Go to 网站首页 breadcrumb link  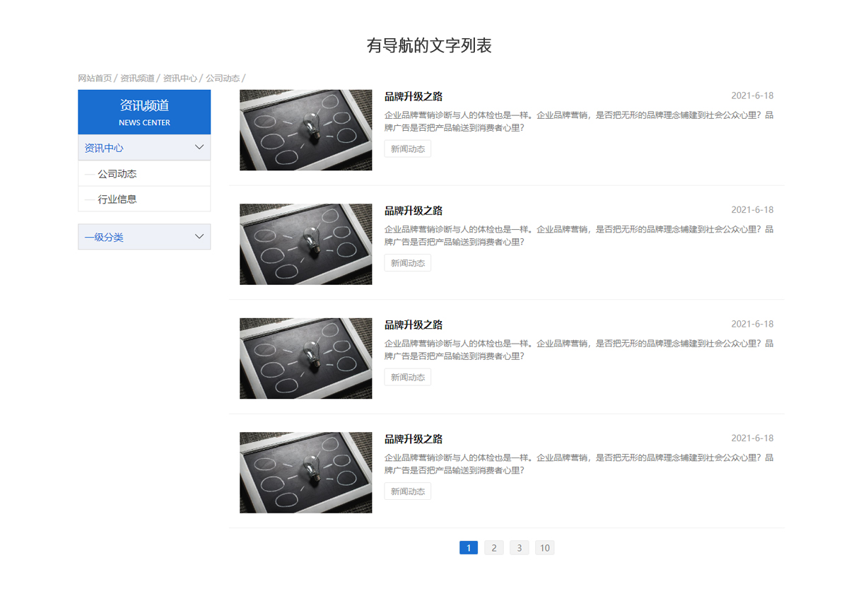pyautogui.click(x=95, y=78)
